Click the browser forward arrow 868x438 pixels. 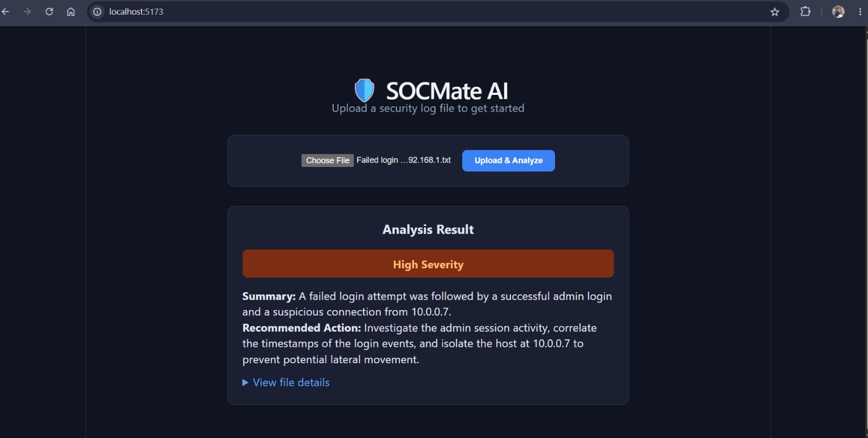click(27, 11)
